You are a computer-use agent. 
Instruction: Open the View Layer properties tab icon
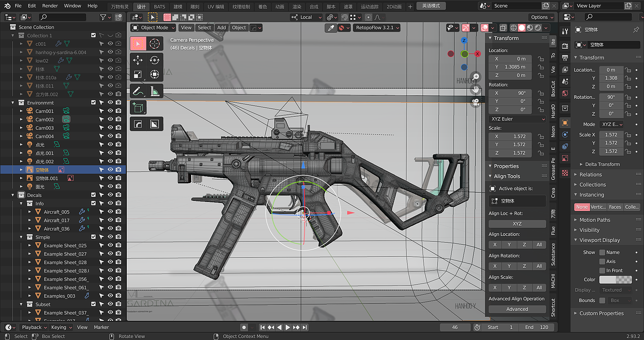coord(565,69)
